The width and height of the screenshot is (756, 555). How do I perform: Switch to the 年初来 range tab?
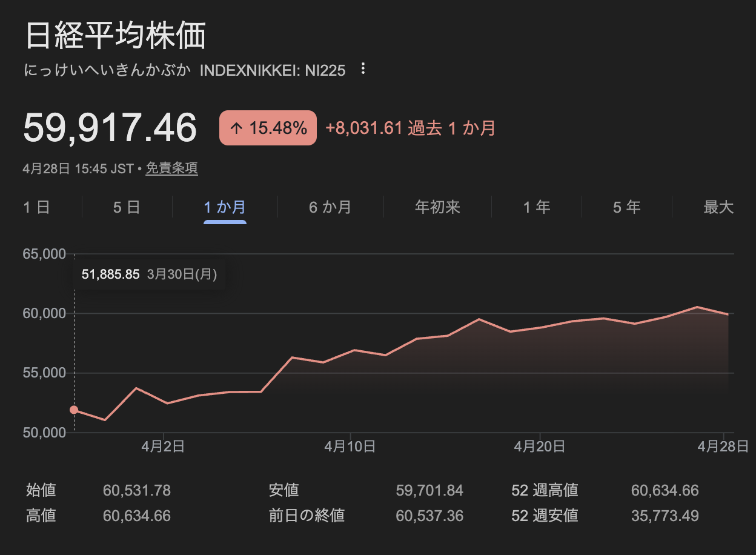[437, 207]
